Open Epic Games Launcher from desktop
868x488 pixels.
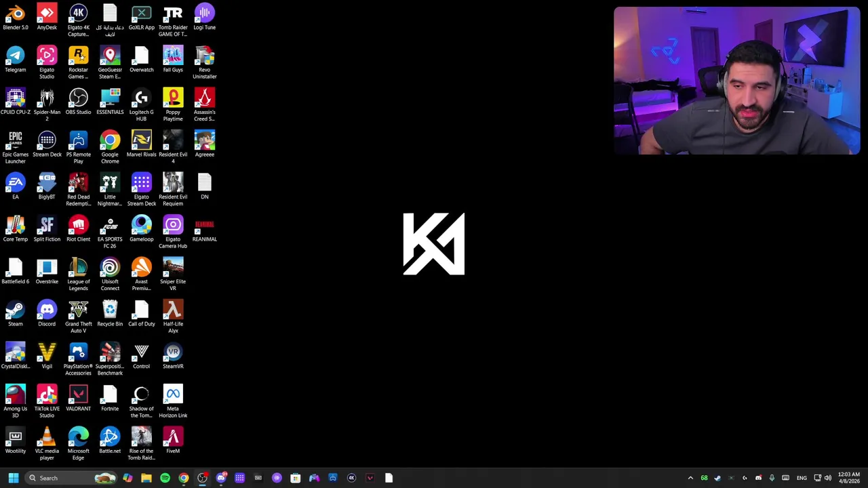coord(16,148)
